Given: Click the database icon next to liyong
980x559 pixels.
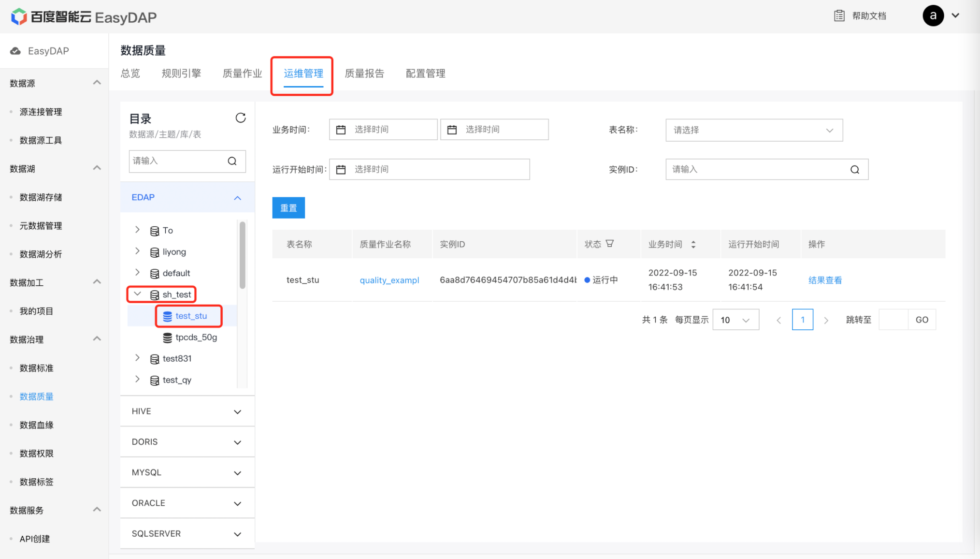Looking at the screenshot, I should [155, 252].
